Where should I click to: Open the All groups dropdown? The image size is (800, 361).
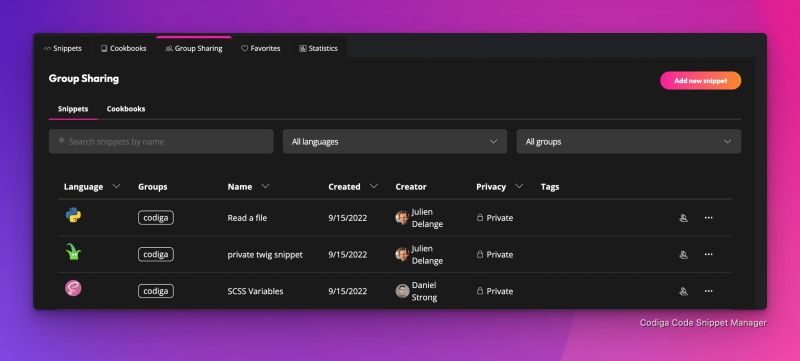click(x=629, y=141)
